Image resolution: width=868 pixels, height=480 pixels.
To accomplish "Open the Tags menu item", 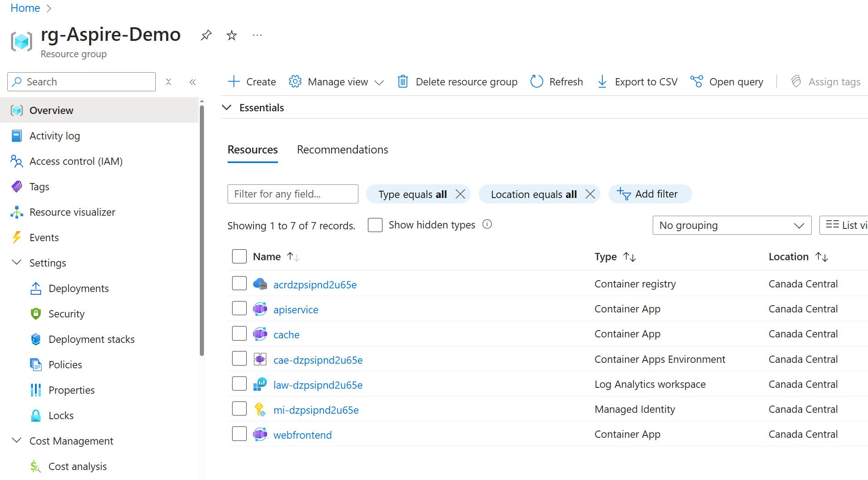I will (99, 187).
